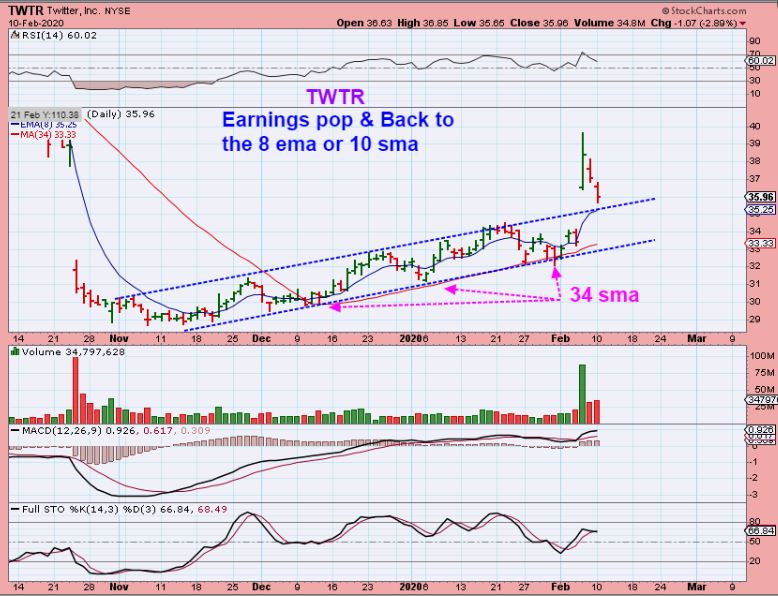Click the MACD legend line icon
Viewport: 778px width, 596px height.
tap(15, 430)
